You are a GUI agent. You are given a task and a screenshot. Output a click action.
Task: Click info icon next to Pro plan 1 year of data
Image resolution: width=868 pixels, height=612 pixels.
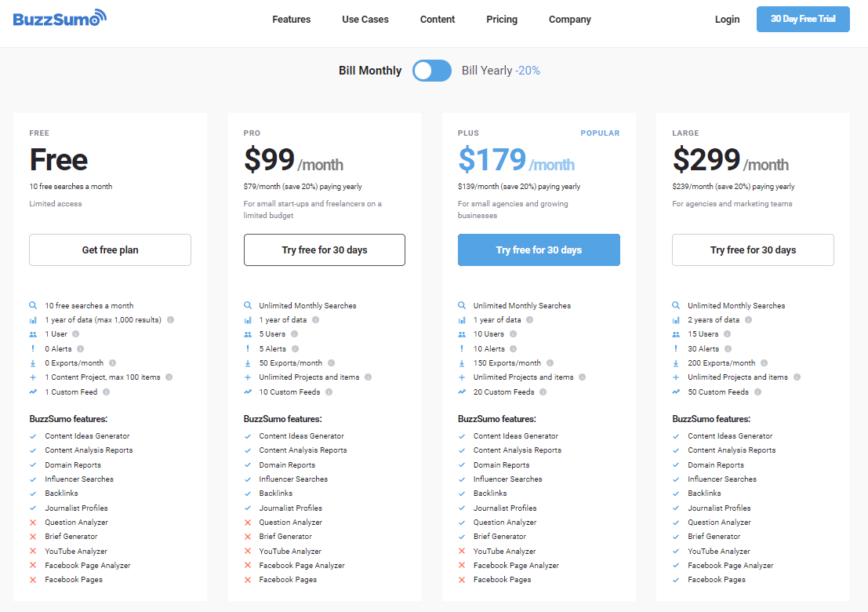315,319
